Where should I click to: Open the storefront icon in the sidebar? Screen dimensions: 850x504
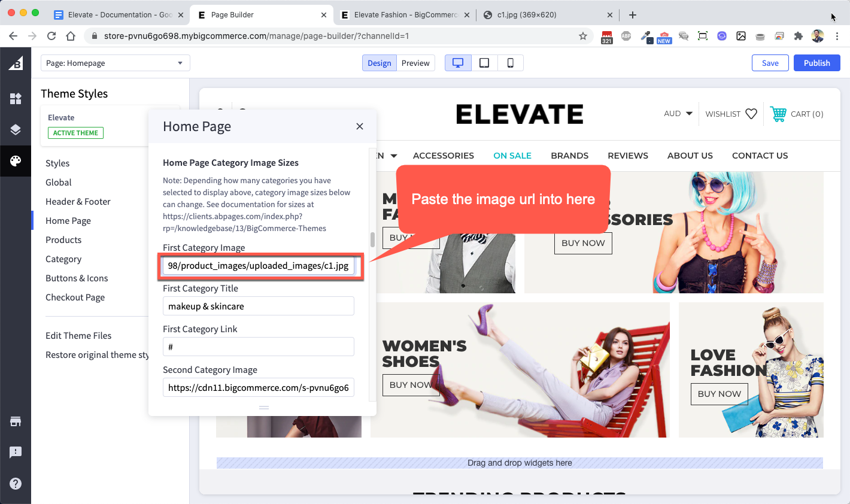point(16,421)
